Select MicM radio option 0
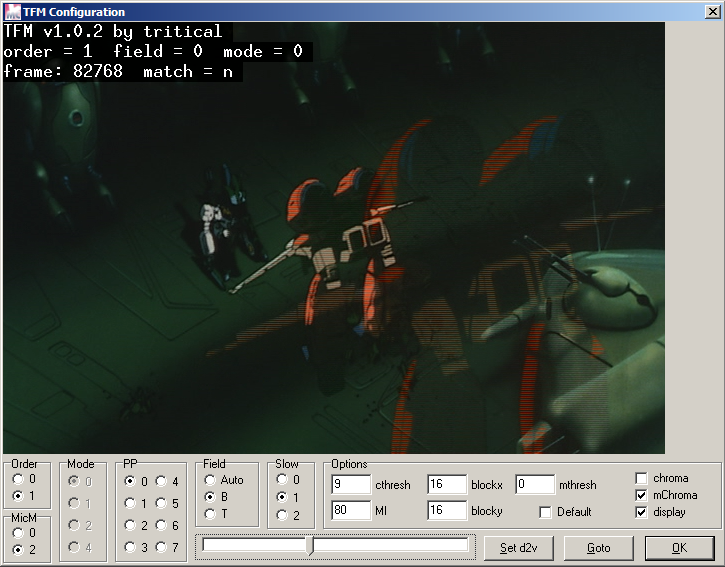The width and height of the screenshot is (725, 567). (x=18, y=533)
